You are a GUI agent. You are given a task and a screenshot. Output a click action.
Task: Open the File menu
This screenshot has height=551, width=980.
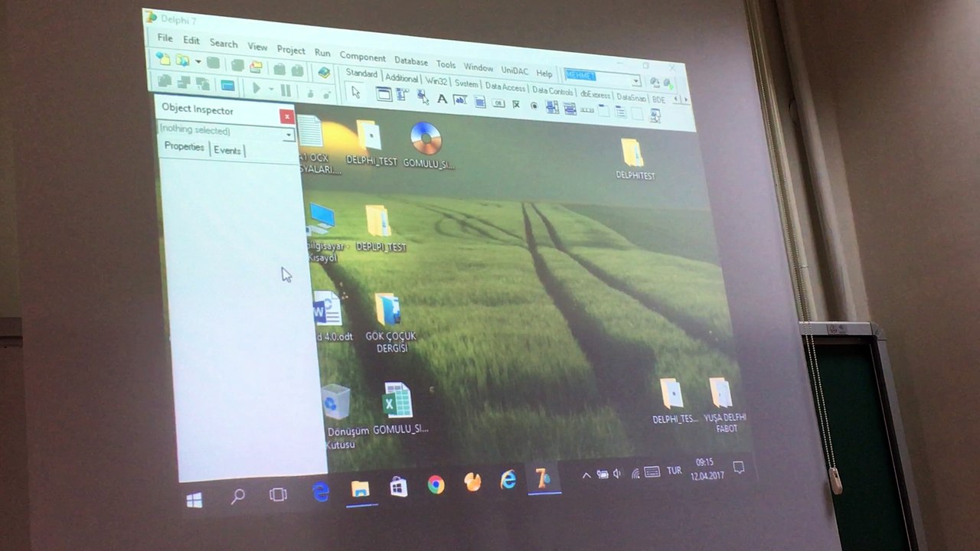[x=165, y=38]
